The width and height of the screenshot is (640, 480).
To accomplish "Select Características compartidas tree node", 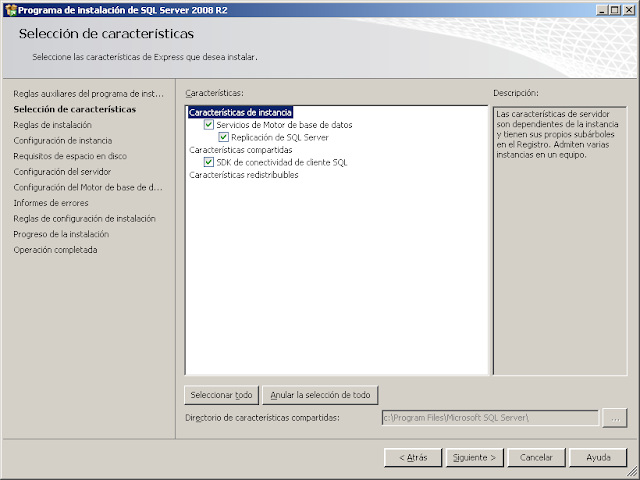I will click(x=241, y=150).
